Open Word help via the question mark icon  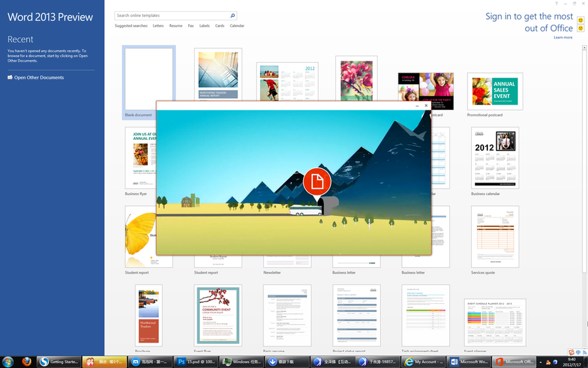(556, 4)
